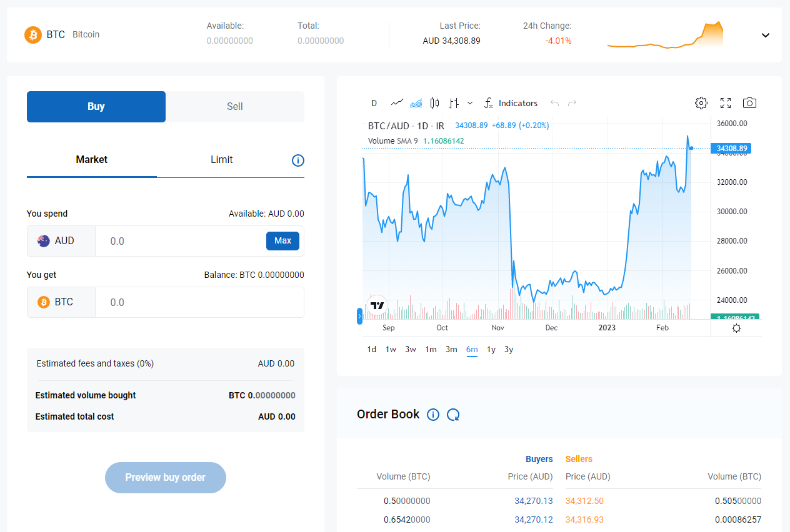Click seller price 34,316.93
Image resolution: width=790 pixels, height=532 pixels.
click(584, 520)
